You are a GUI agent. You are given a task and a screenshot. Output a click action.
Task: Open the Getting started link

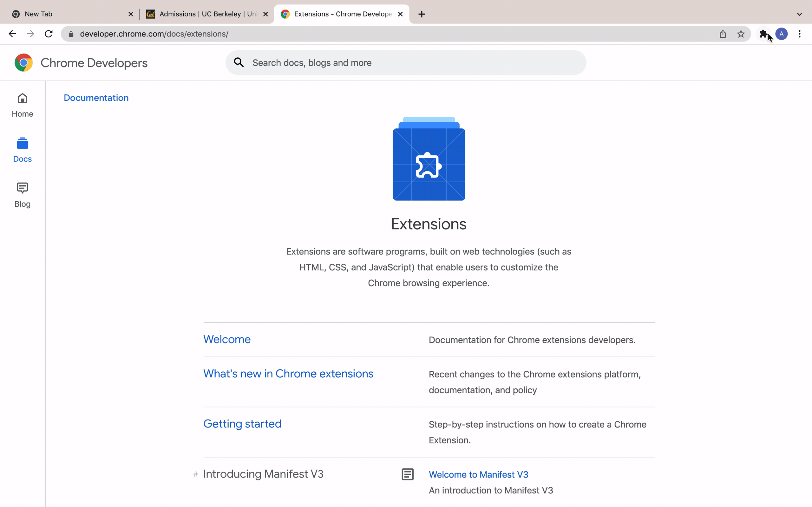(242, 424)
